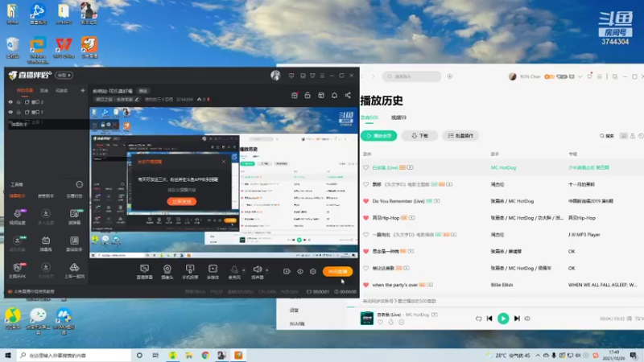Go to the previous track

489,319
